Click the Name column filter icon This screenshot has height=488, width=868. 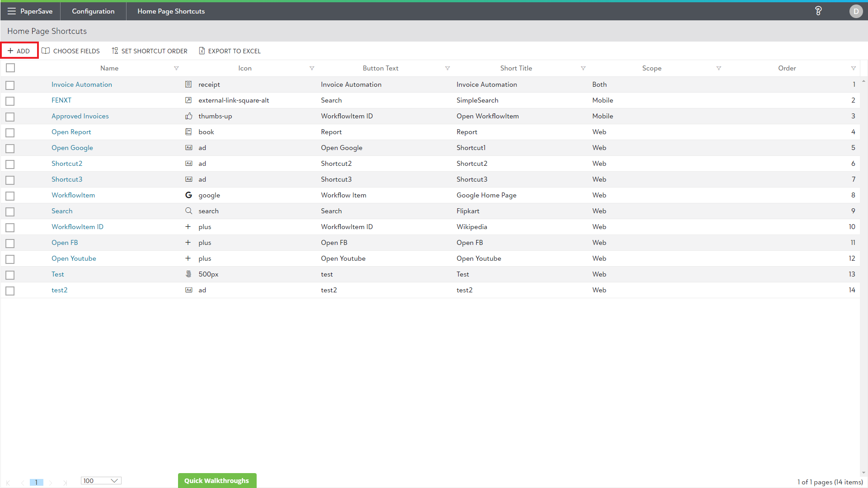click(x=176, y=68)
